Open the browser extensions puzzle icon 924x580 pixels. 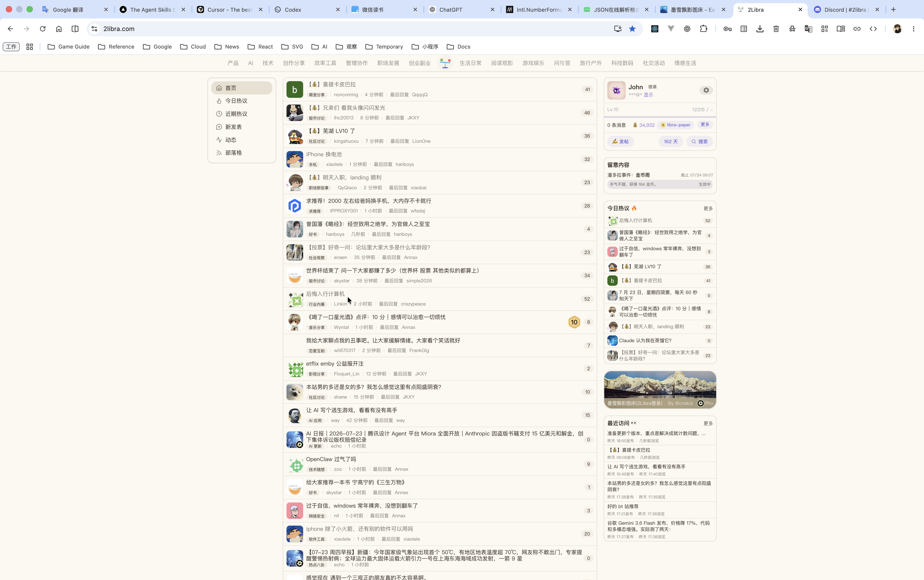coord(703,29)
